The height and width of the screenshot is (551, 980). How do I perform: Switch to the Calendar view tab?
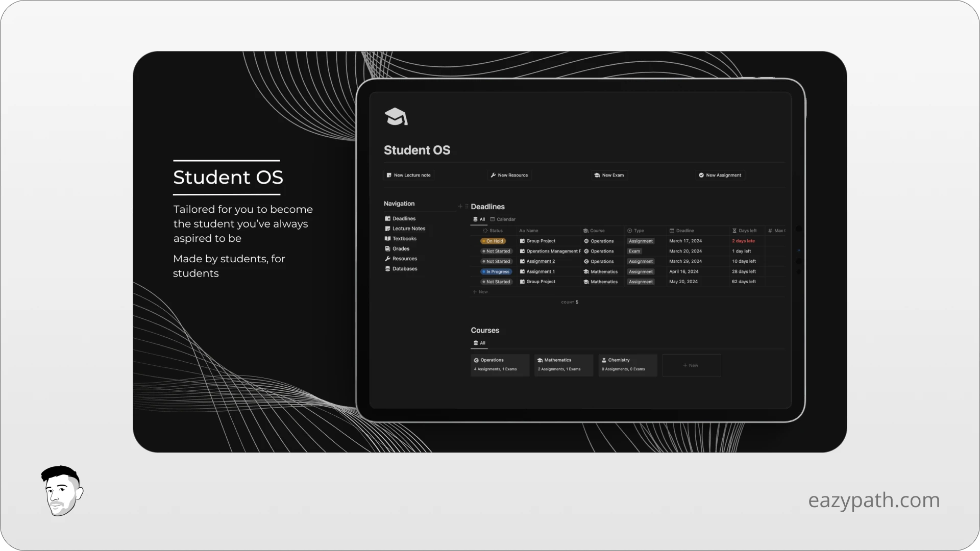(503, 219)
